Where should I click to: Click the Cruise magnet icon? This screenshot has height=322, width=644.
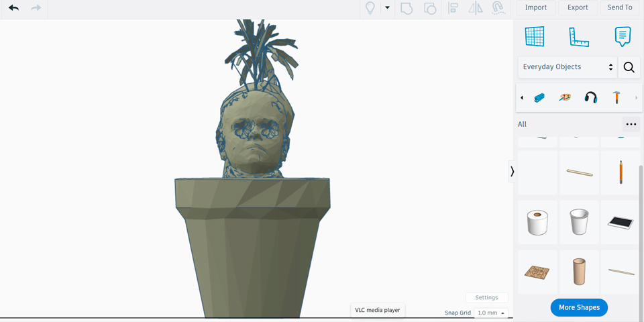point(497,8)
